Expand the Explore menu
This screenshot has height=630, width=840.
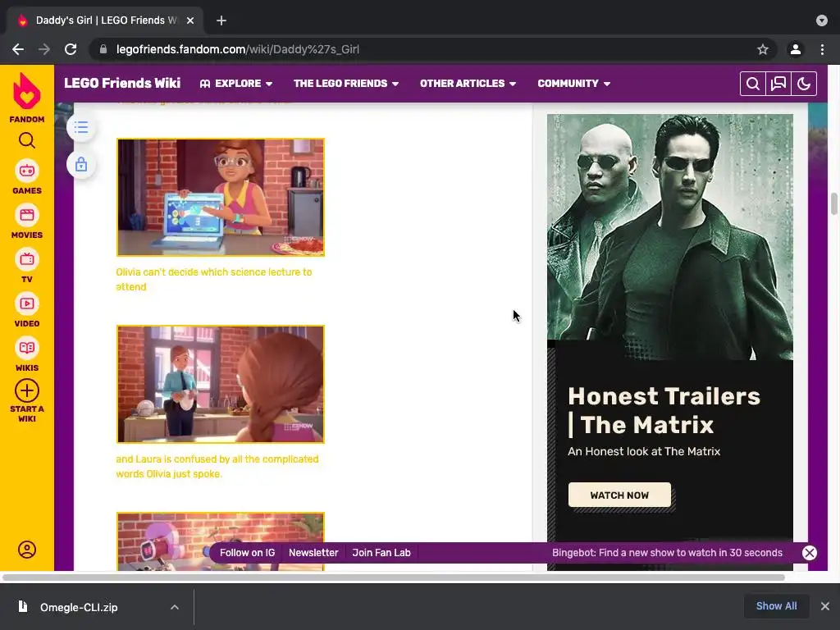tap(236, 84)
